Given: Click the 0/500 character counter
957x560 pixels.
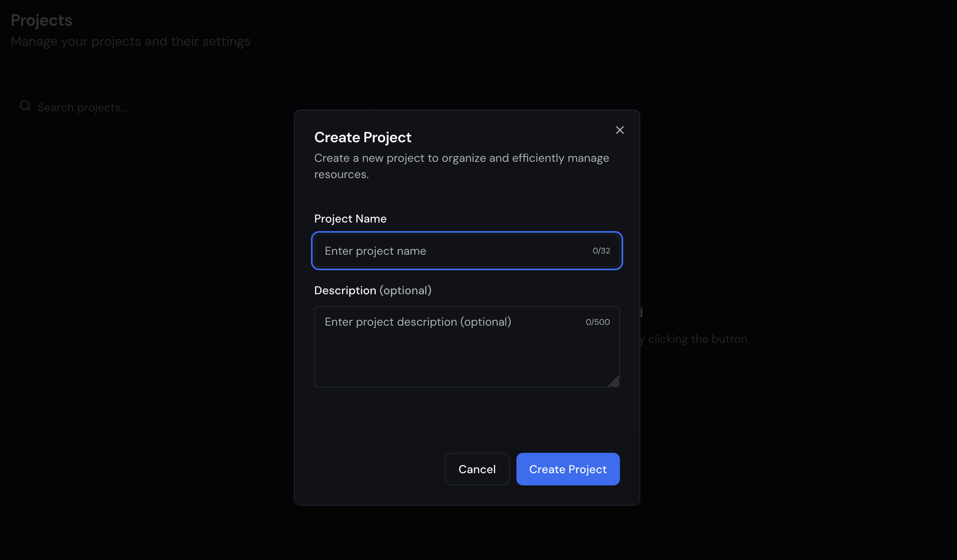Looking at the screenshot, I should pos(598,322).
